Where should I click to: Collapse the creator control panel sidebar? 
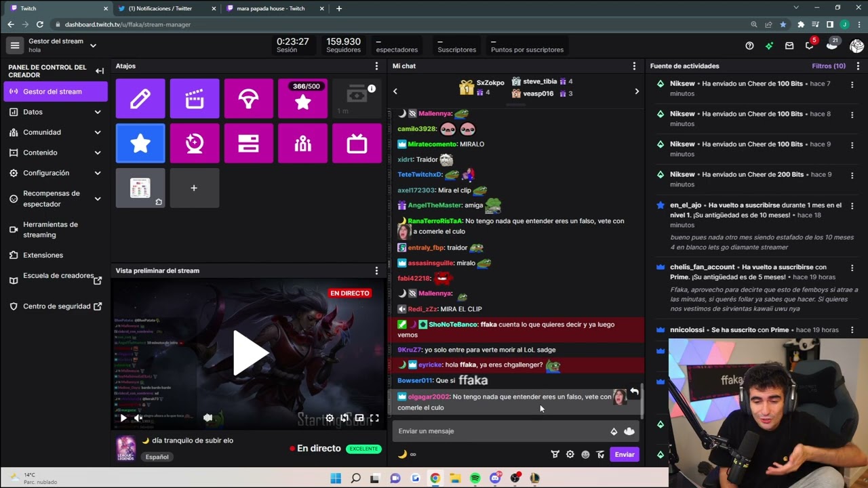pos(100,70)
